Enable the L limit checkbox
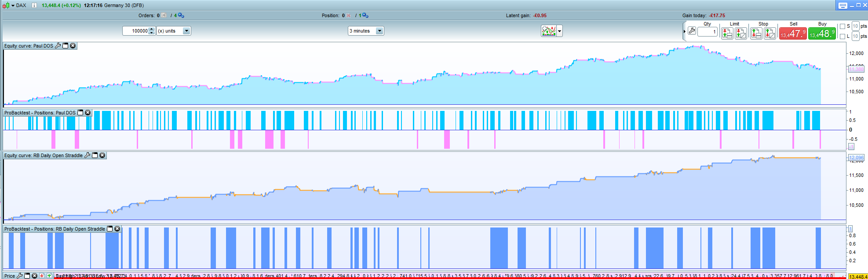Viewport: 868px width, 279px height. 842,37
